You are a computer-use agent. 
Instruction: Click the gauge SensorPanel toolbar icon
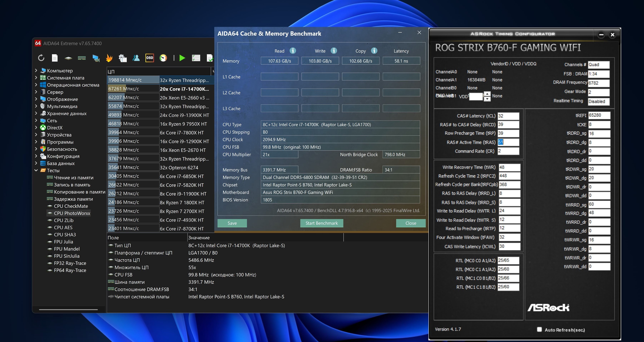point(163,58)
